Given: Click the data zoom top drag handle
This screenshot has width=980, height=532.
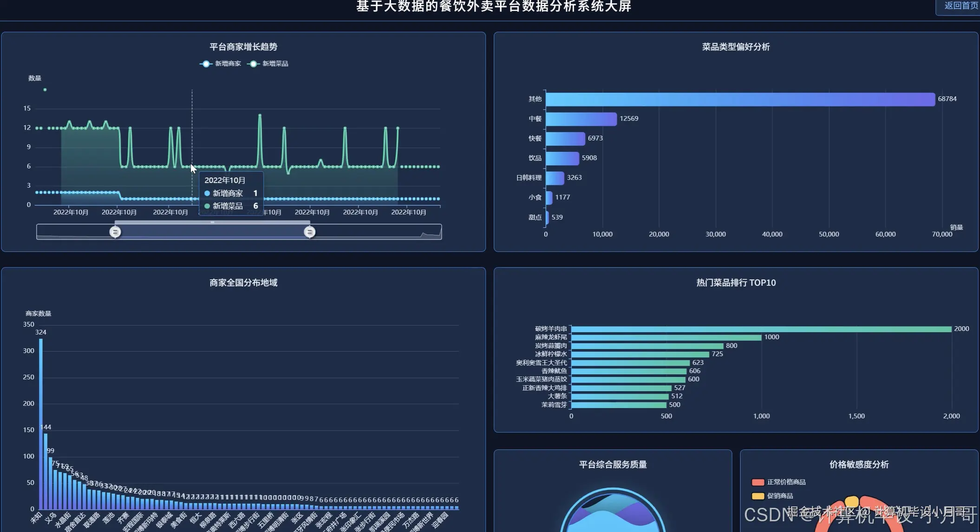Looking at the screenshot, I should (x=212, y=222).
